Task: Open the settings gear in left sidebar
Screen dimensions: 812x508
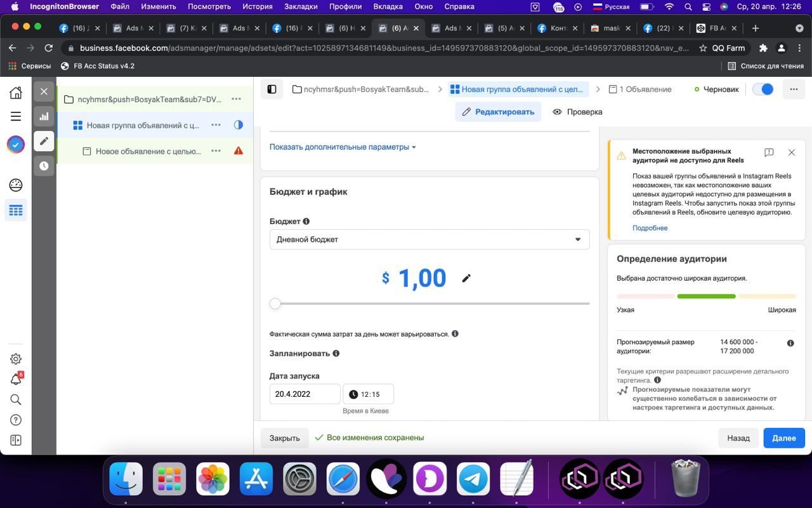Action: coord(16,359)
